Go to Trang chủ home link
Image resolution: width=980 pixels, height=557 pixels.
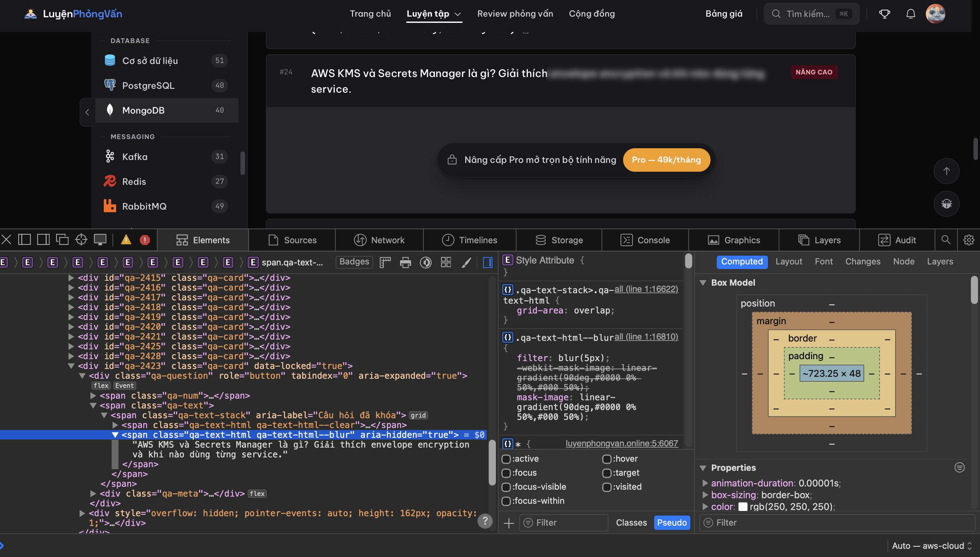coord(370,14)
